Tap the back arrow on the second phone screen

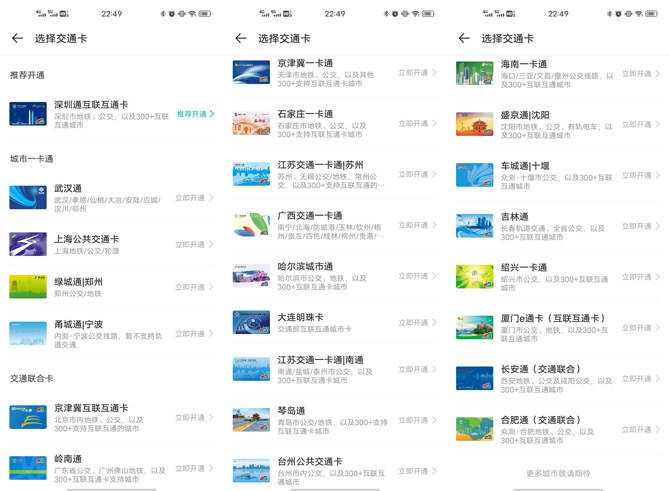click(x=241, y=38)
